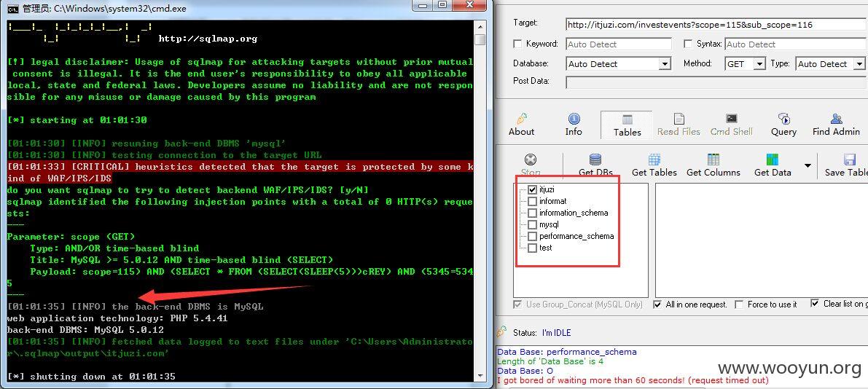Click the cmd.exe title bar icon
The width and height of the screenshot is (868, 389).
12,8
